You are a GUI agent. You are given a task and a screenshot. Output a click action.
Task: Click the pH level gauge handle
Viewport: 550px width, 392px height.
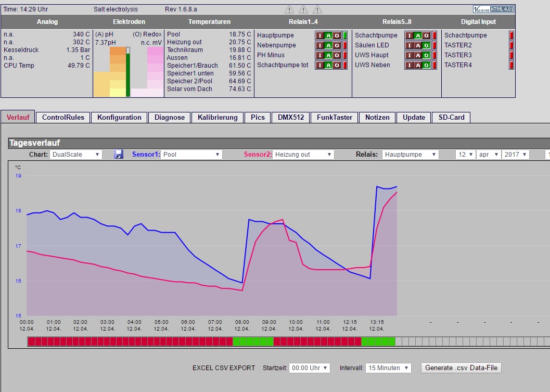(128, 50)
